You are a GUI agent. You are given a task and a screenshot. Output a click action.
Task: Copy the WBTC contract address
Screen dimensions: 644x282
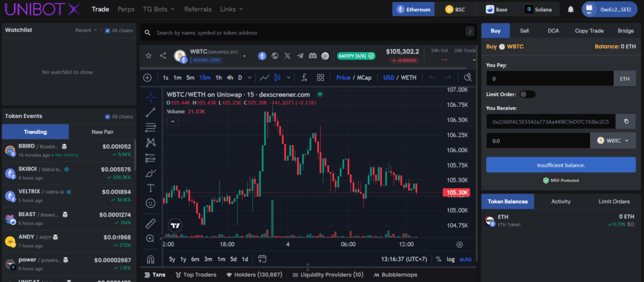626,121
